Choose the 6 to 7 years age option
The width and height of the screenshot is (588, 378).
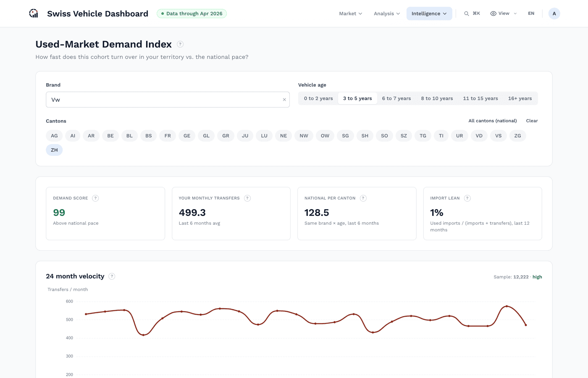396,98
